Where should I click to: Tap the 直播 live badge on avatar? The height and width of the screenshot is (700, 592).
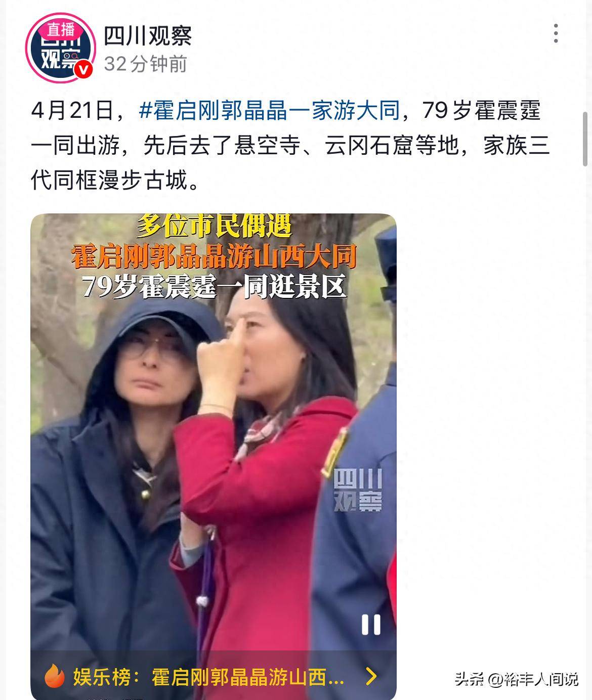coord(61,30)
